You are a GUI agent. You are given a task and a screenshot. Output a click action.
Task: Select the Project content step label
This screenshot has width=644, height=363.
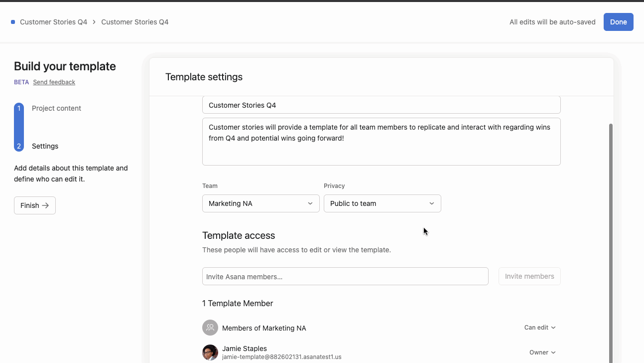coord(56,108)
